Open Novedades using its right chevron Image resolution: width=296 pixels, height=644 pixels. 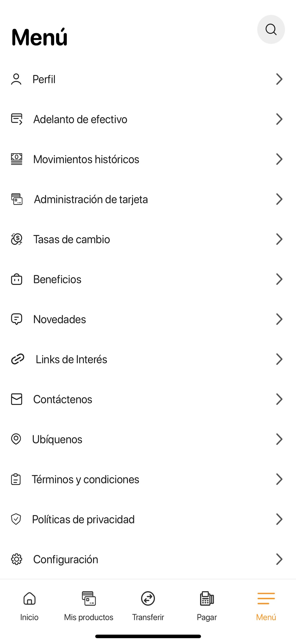pyautogui.click(x=279, y=319)
